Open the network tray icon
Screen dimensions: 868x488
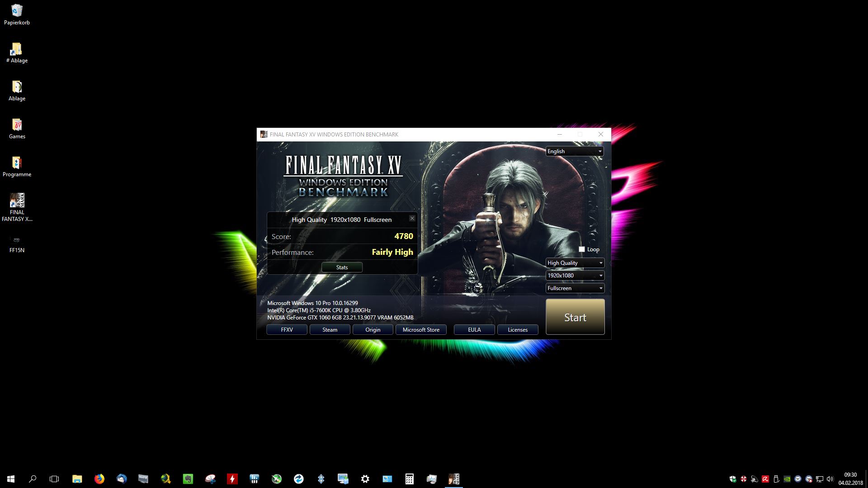[x=819, y=479]
